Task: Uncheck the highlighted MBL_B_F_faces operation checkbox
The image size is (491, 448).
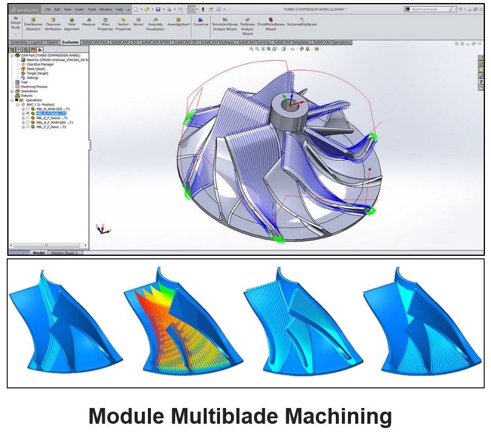Action: (28, 113)
